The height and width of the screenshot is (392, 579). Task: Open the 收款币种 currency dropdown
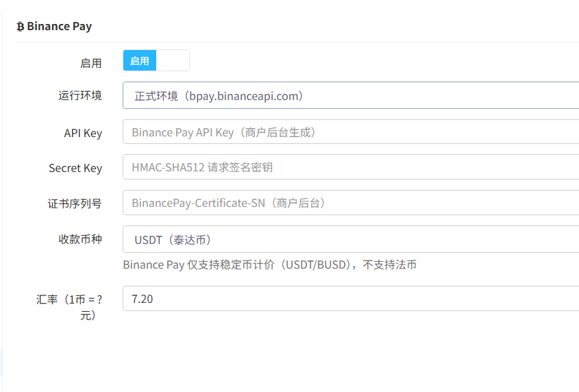point(351,239)
